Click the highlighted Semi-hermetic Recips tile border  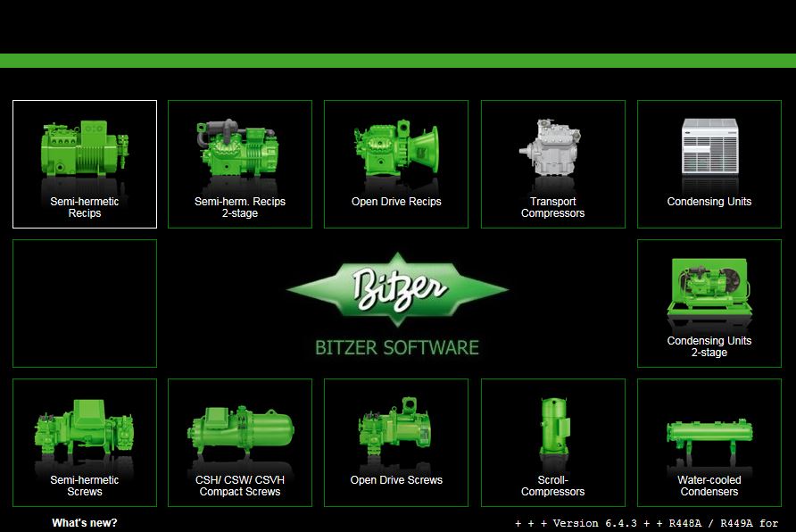84,101
